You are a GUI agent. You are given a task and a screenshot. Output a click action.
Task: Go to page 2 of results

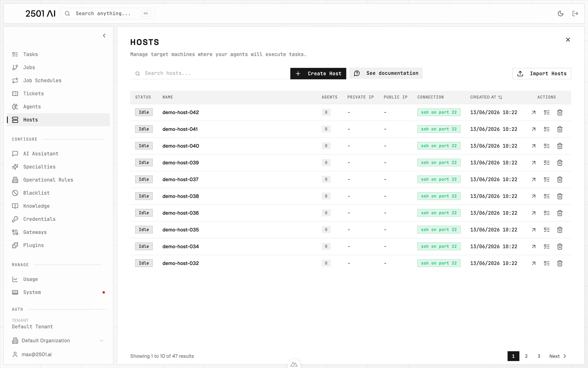[526, 356]
